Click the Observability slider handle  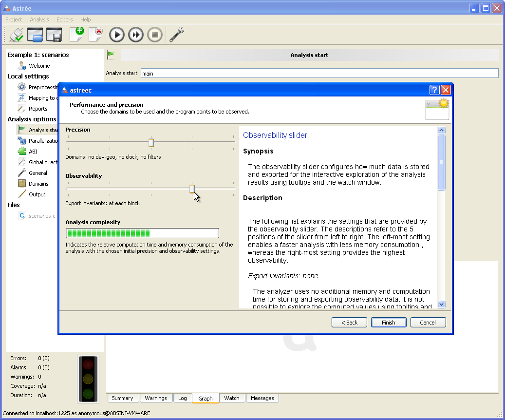pos(192,189)
